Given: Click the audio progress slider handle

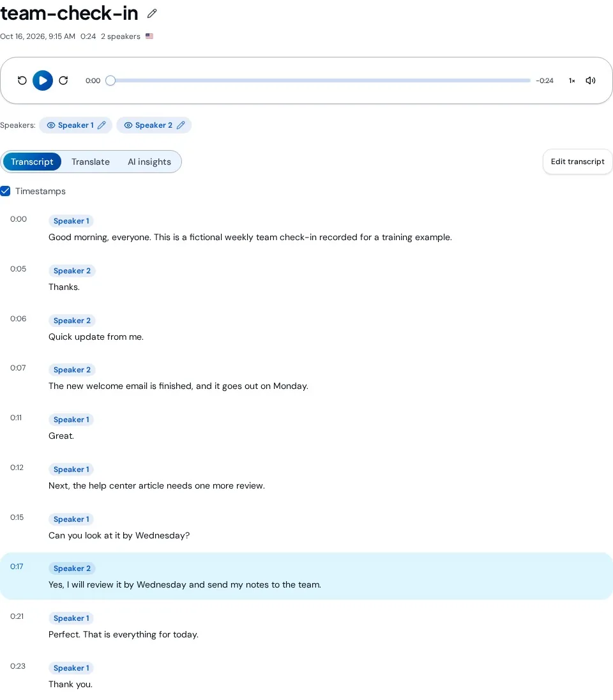Looking at the screenshot, I should point(110,80).
